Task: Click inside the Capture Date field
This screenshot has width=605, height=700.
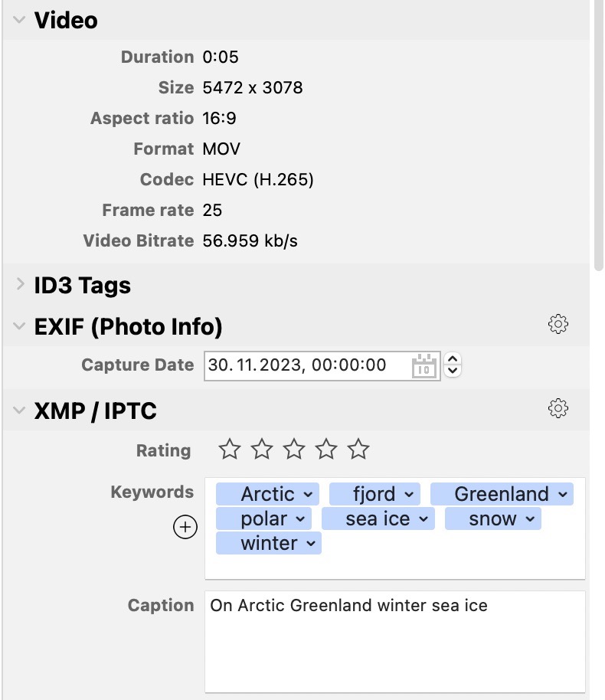Action: 306,365
